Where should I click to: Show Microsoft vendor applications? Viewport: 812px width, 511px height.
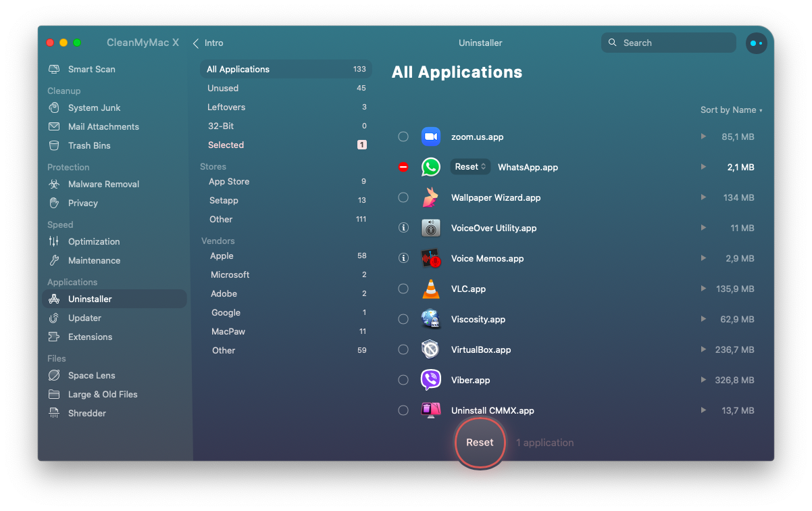click(286, 274)
